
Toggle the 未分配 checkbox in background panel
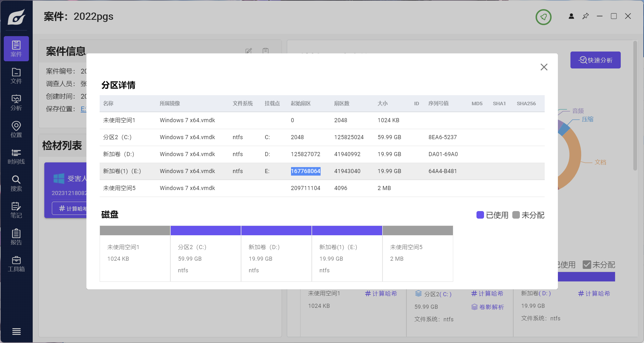[587, 265]
